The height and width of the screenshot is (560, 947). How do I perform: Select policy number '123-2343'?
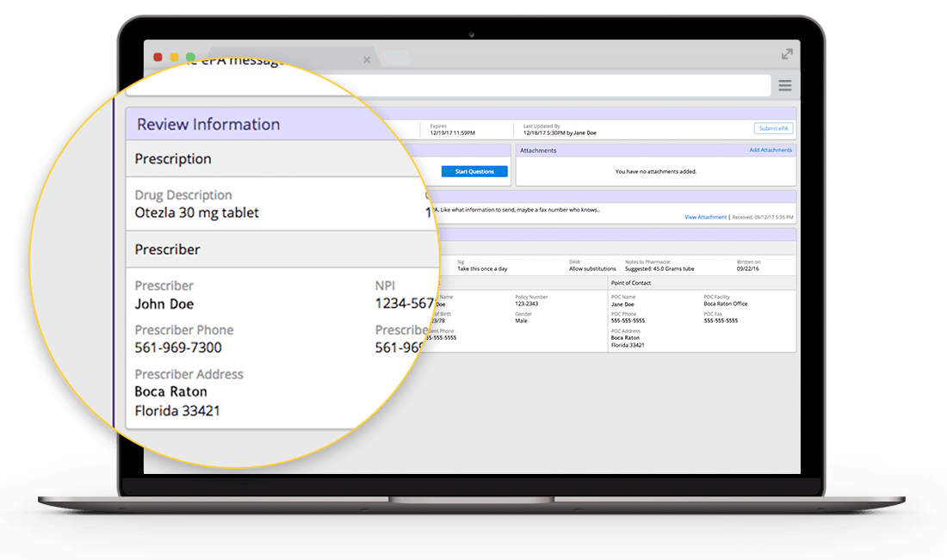526,304
